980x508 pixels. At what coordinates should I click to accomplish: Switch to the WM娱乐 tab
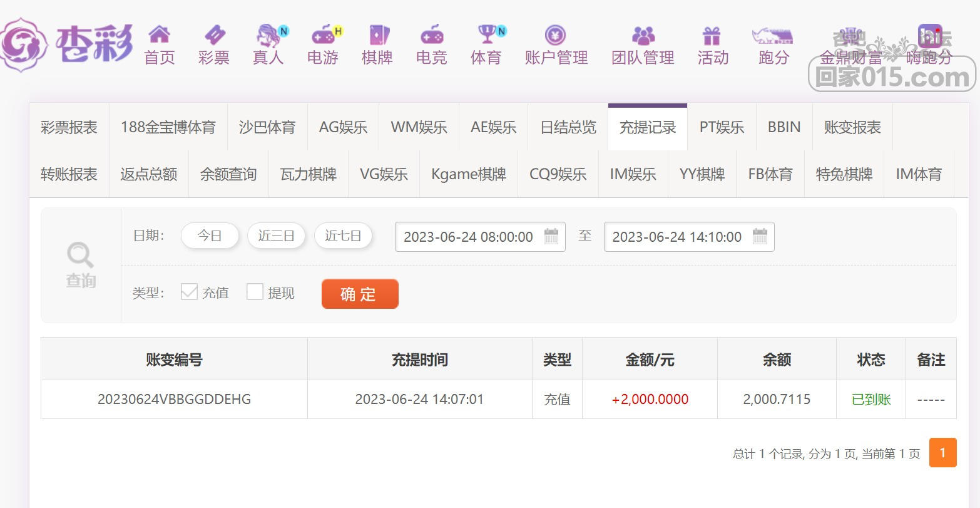(x=419, y=128)
